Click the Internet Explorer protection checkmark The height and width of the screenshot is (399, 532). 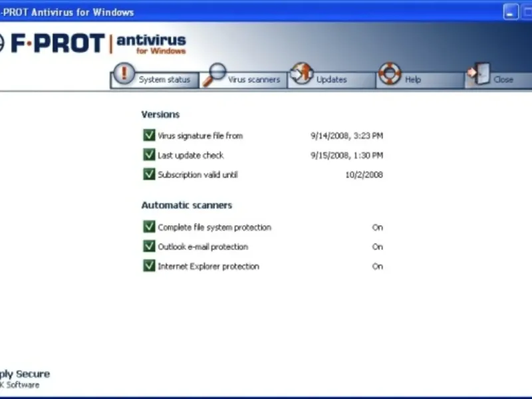[x=149, y=265]
